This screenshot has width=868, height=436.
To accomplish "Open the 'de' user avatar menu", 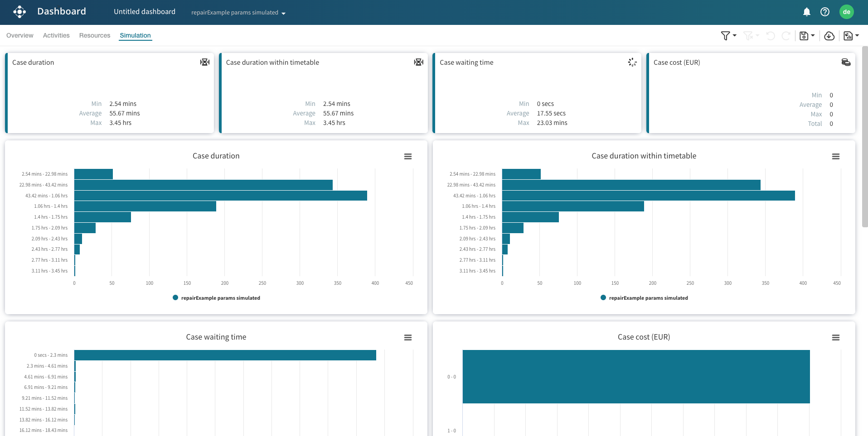I will click(x=846, y=12).
